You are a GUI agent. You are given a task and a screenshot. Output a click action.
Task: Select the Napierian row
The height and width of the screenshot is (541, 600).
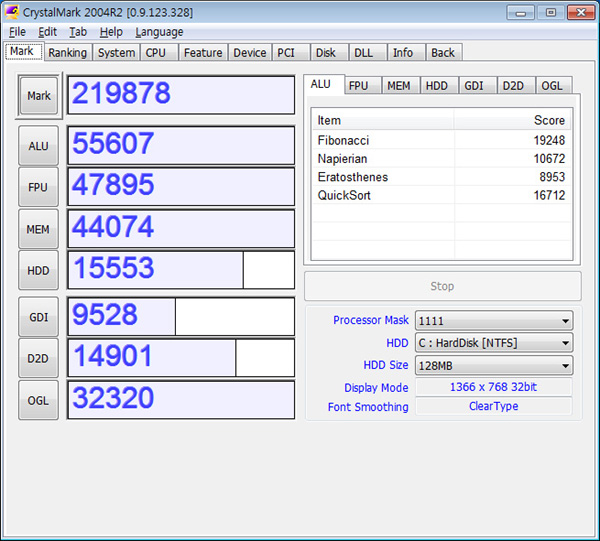click(442, 159)
